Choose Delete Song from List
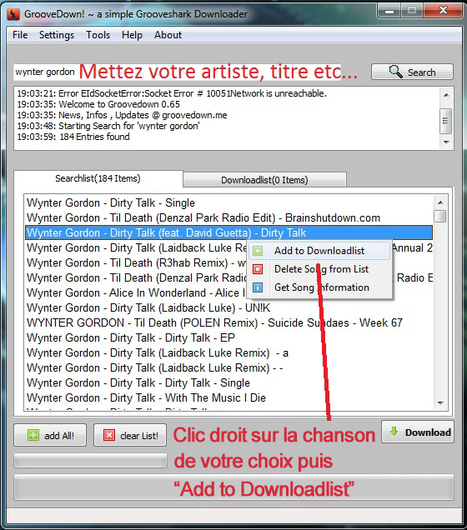467x530 pixels. click(321, 269)
